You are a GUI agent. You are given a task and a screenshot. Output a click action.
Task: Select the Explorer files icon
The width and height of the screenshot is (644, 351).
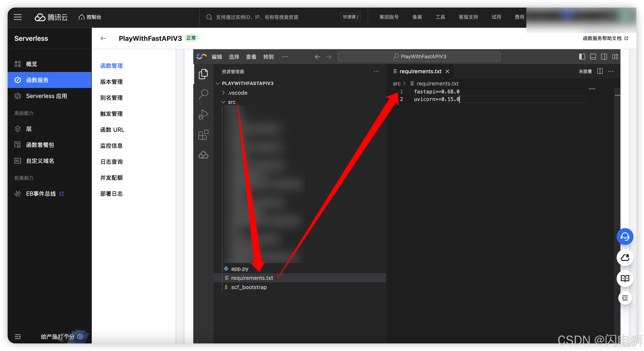[x=203, y=74]
